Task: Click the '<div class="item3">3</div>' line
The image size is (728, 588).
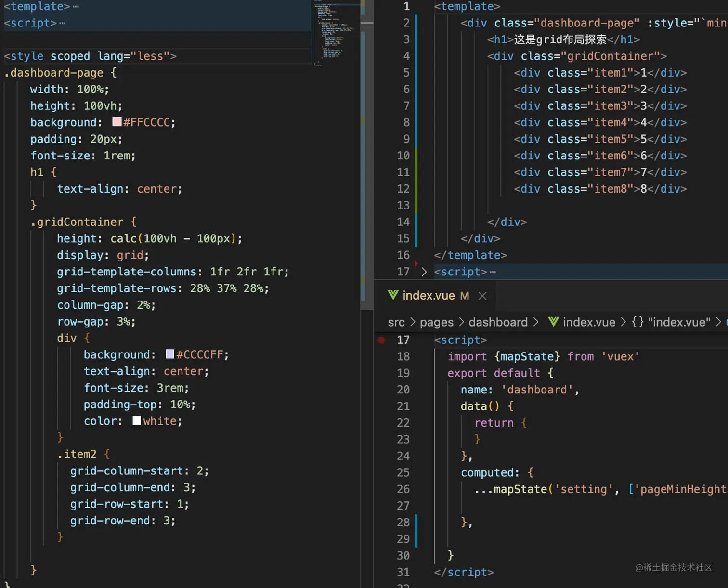Action: coord(600,106)
